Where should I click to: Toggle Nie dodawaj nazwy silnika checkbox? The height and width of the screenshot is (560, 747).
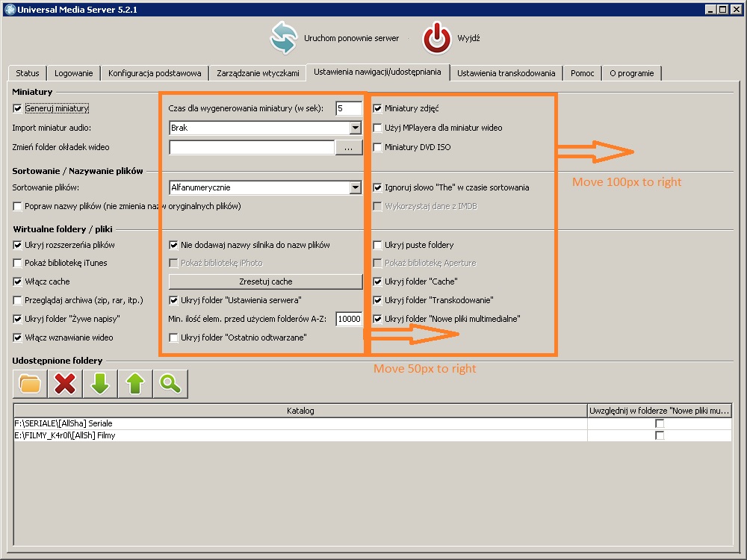click(173, 245)
